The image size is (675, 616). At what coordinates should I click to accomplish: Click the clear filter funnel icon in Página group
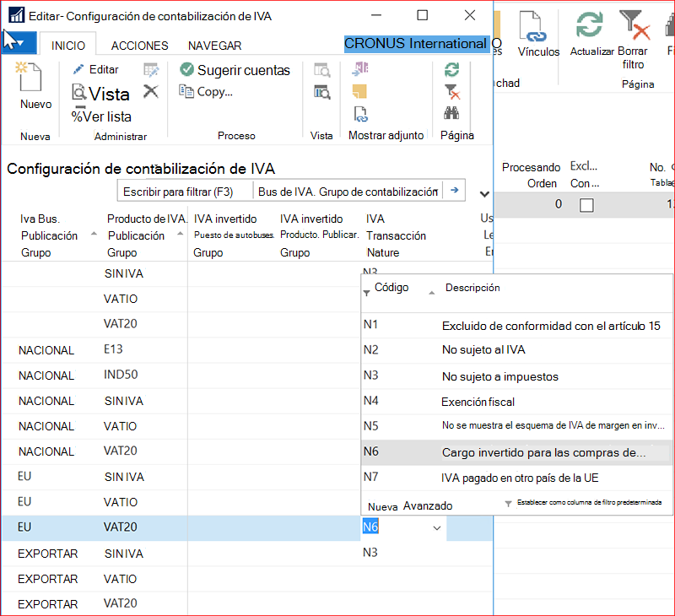click(452, 92)
